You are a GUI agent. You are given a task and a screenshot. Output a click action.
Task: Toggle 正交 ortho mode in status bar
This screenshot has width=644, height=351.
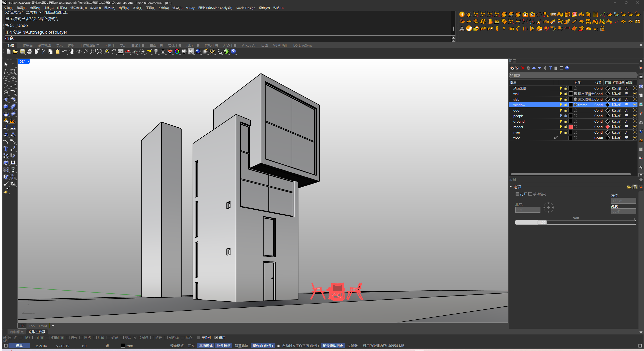tap(191, 346)
